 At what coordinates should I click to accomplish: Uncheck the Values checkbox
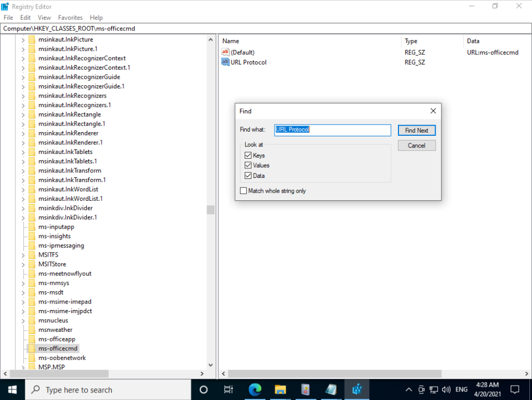tap(248, 165)
